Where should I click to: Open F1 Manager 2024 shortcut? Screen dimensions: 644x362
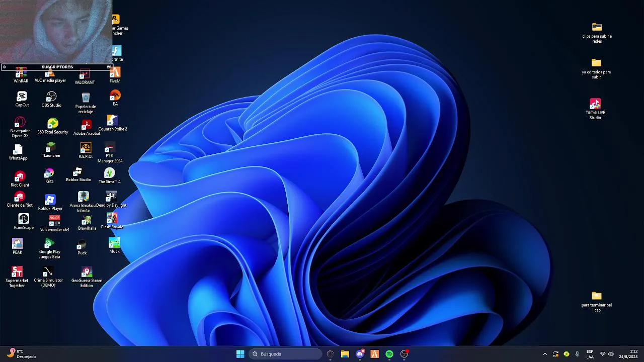tap(110, 153)
